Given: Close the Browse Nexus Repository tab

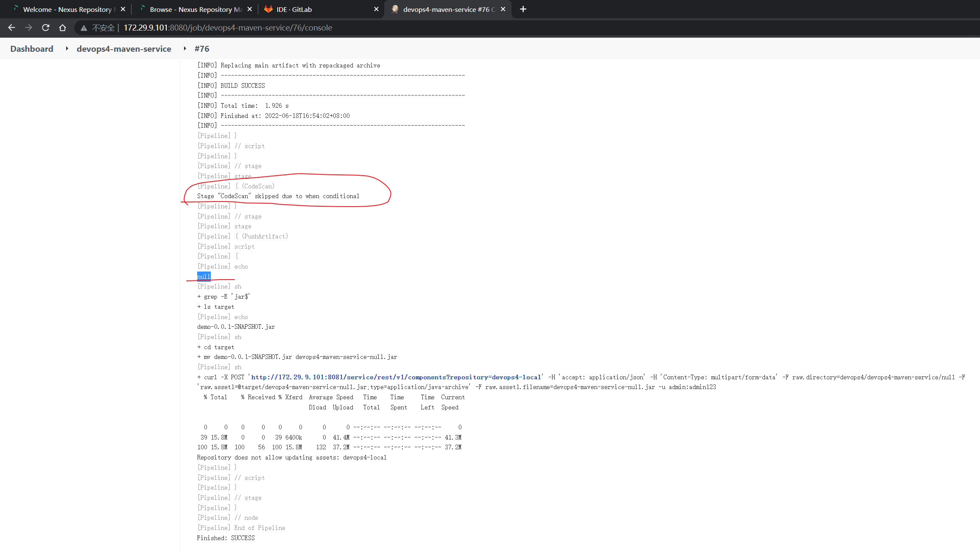Looking at the screenshot, I should pos(250,9).
